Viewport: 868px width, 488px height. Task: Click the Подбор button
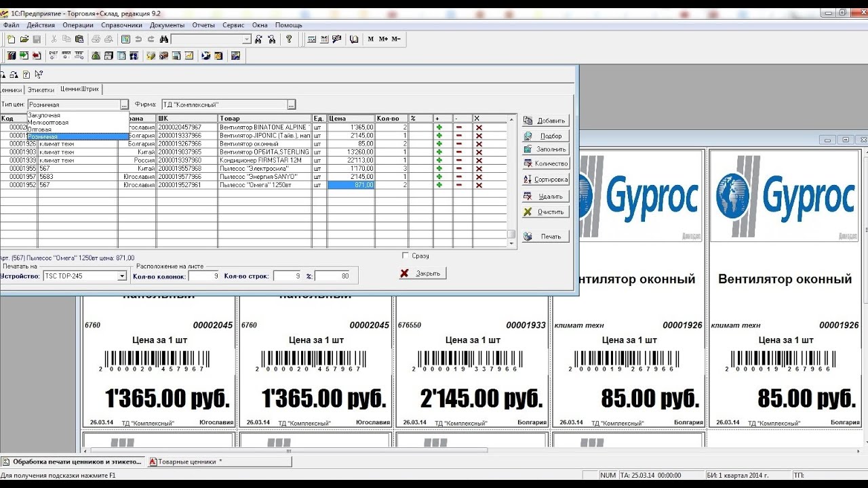tap(545, 136)
